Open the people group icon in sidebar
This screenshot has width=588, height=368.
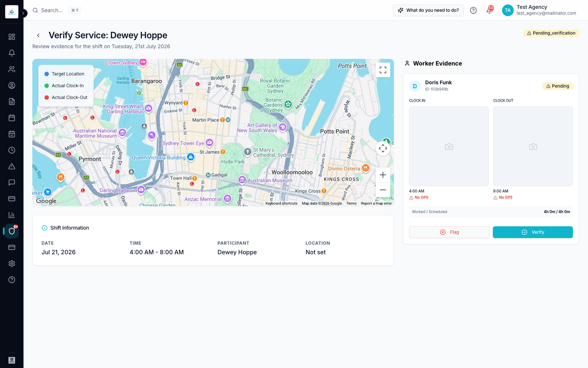pyautogui.click(x=12, y=69)
